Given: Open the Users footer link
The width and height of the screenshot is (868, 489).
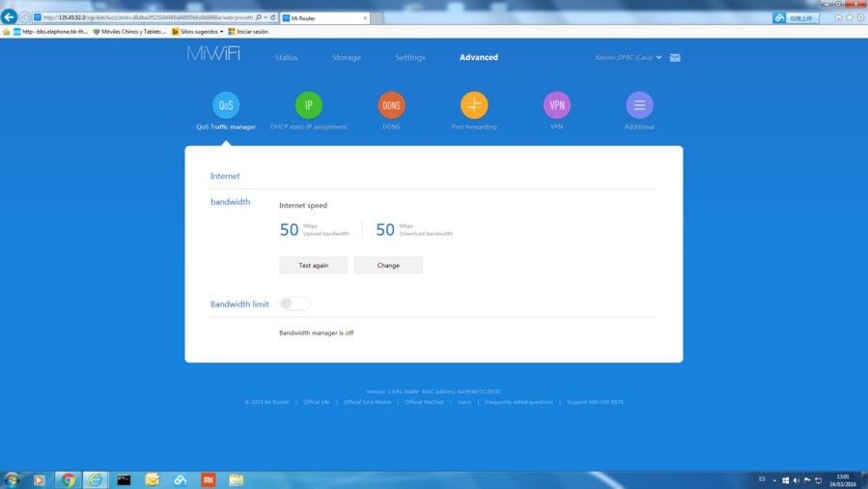Looking at the screenshot, I should [x=463, y=402].
